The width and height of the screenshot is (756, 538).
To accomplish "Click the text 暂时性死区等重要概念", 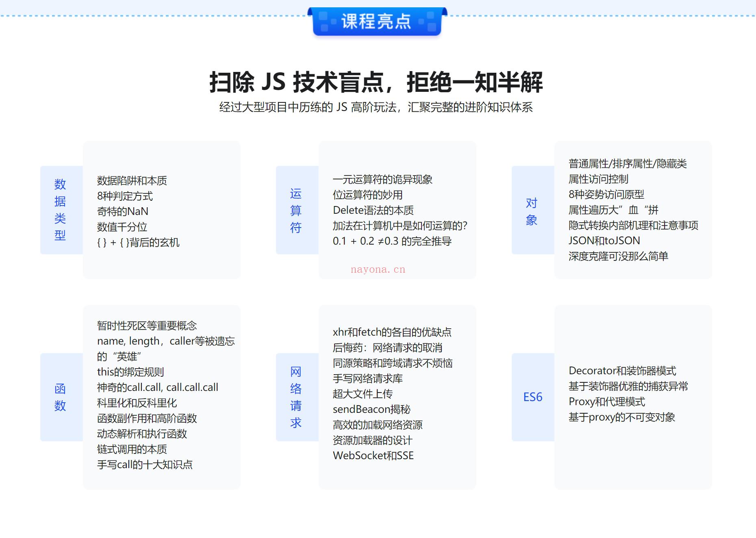I will 147,326.
